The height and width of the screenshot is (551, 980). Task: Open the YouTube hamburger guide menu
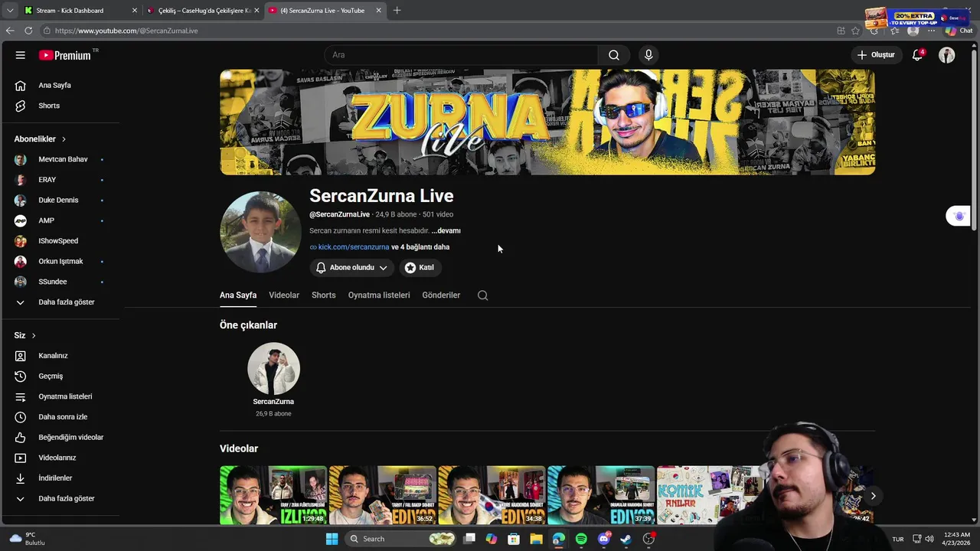21,55
